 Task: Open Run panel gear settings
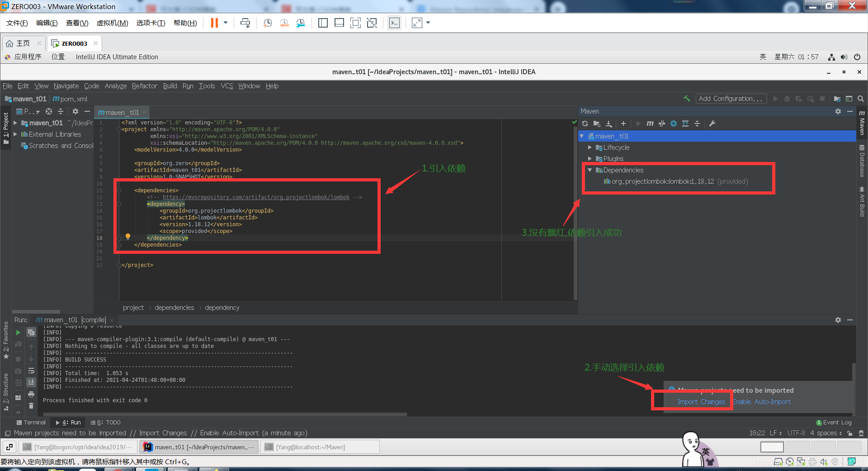pyautogui.click(x=838, y=320)
